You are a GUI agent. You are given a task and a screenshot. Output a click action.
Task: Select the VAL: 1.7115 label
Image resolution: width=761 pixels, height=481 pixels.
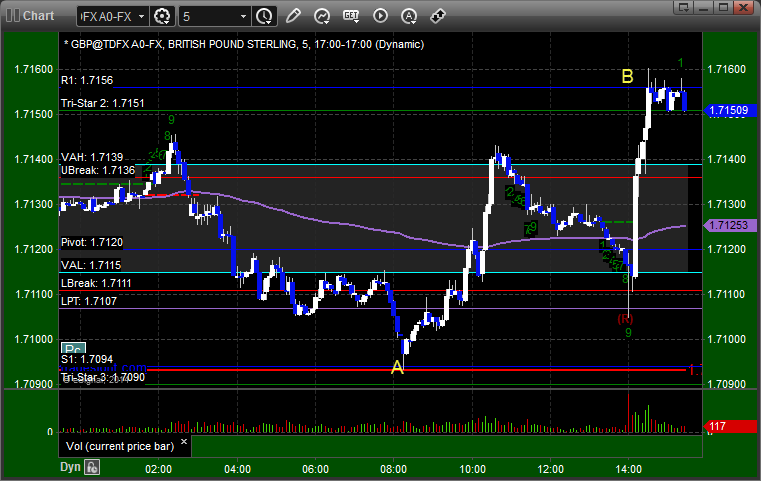91,265
